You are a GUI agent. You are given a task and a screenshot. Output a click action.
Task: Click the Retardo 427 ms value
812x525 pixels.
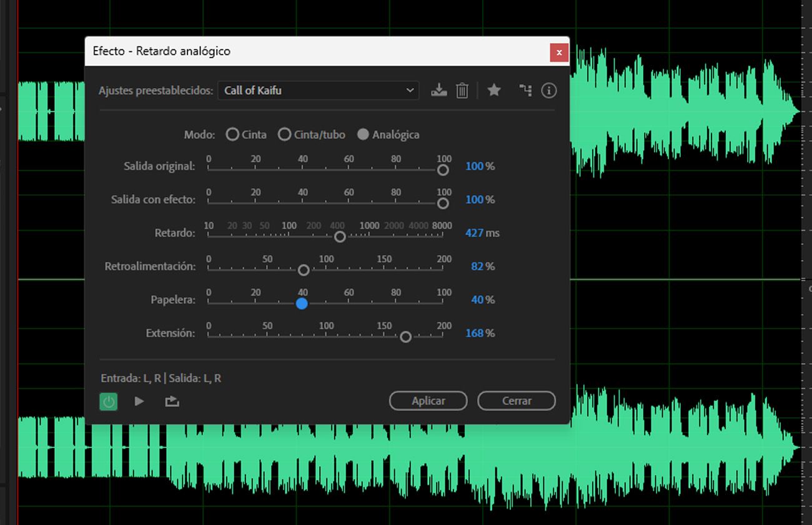point(474,232)
